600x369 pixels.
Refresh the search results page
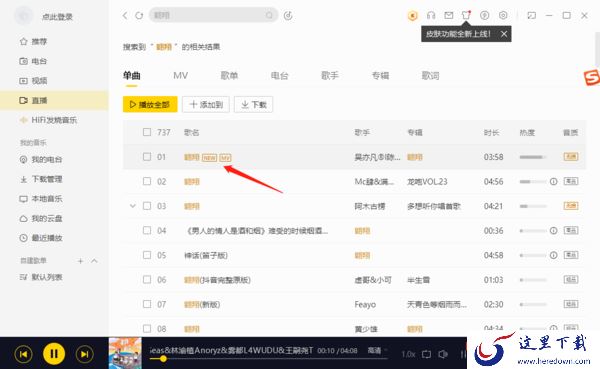click(139, 16)
